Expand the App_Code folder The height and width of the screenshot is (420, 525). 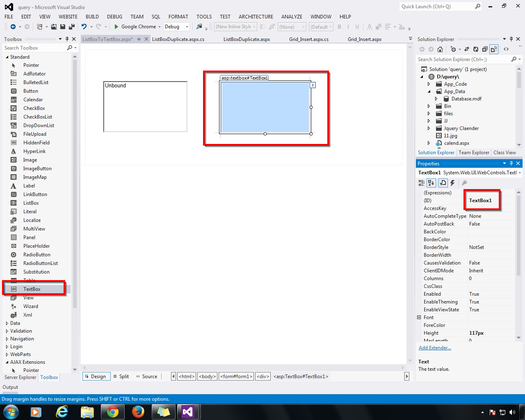pyautogui.click(x=428, y=84)
